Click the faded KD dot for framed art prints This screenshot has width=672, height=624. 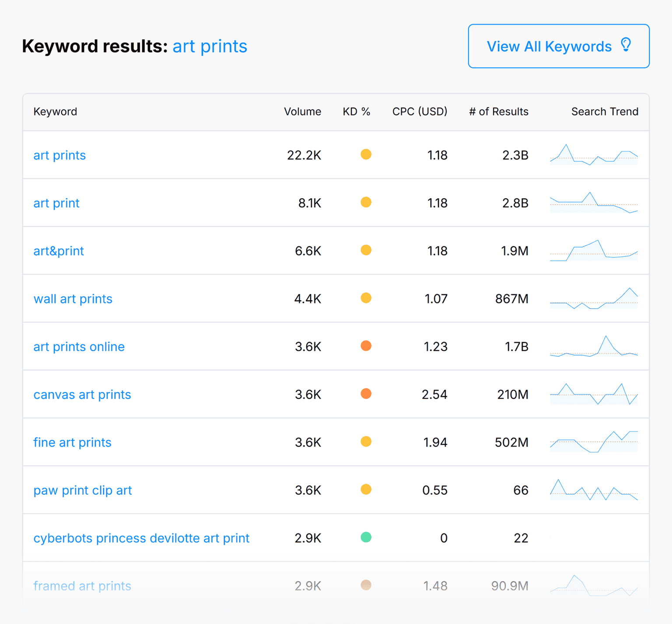tap(366, 585)
